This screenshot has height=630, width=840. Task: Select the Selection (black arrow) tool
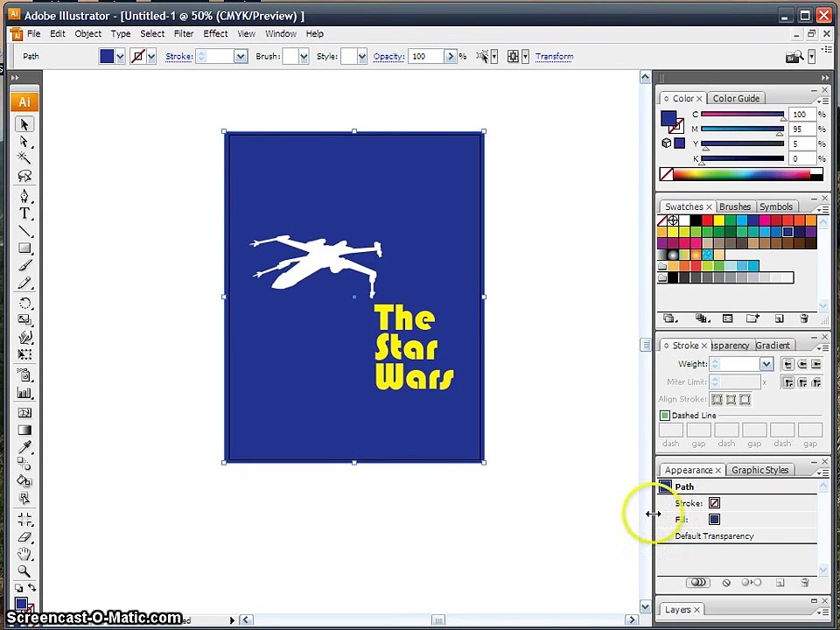24,124
